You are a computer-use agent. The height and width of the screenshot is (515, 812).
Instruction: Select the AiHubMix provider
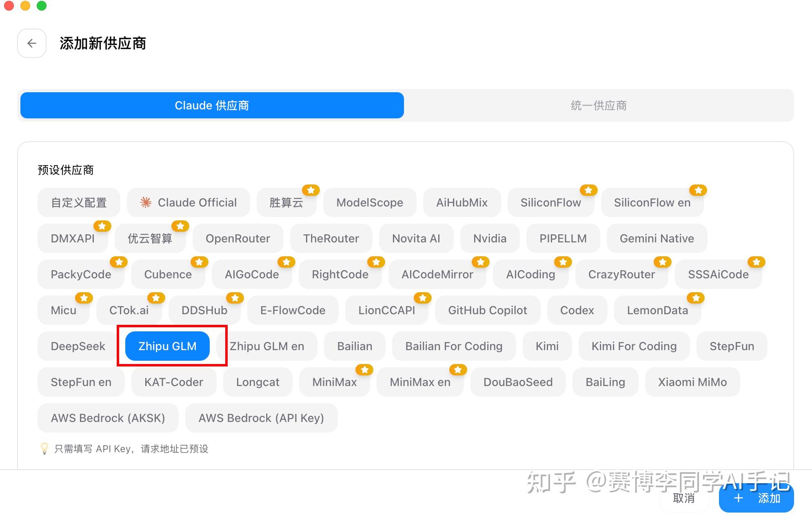pyautogui.click(x=462, y=202)
